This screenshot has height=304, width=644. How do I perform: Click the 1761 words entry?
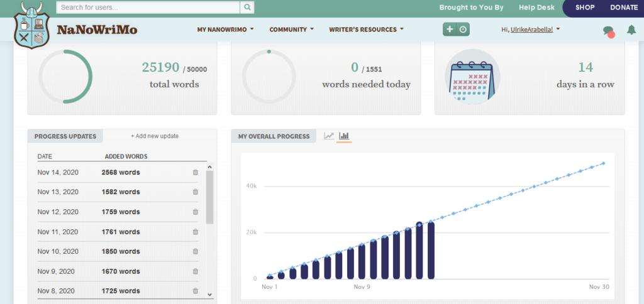click(x=121, y=232)
